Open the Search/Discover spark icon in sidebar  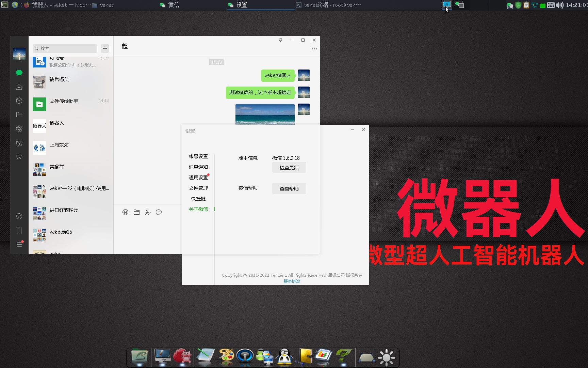19,157
